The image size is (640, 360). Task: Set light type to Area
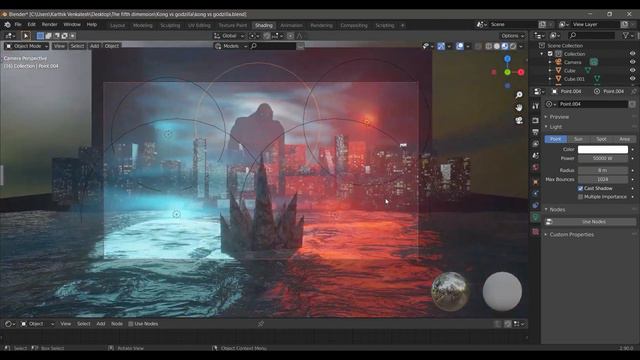click(x=624, y=139)
